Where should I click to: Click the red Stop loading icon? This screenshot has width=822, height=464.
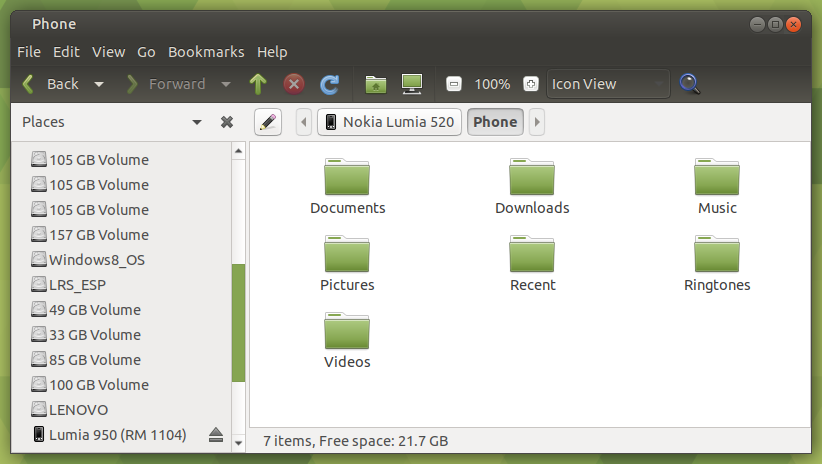click(x=294, y=84)
